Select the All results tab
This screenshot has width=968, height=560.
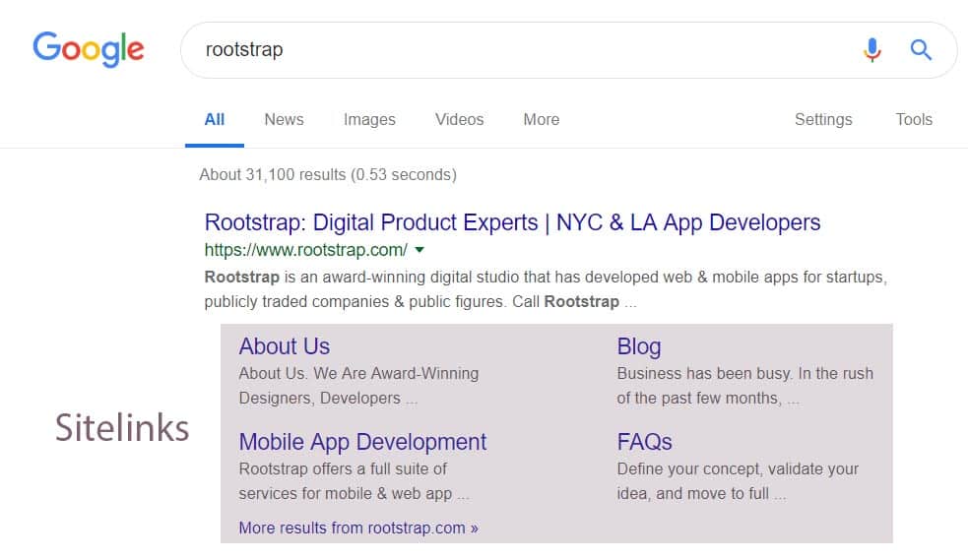(x=215, y=120)
